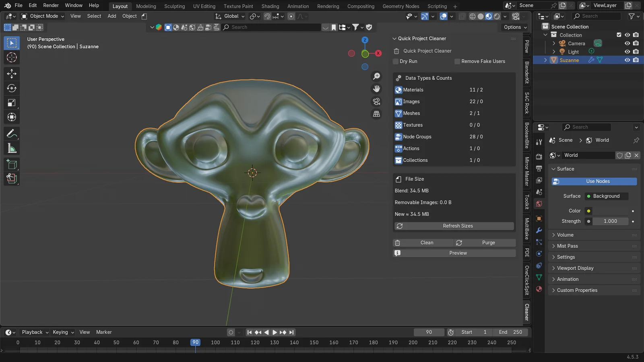This screenshot has width=644, height=362.
Task: Click the Purge button
Action: [488, 243]
